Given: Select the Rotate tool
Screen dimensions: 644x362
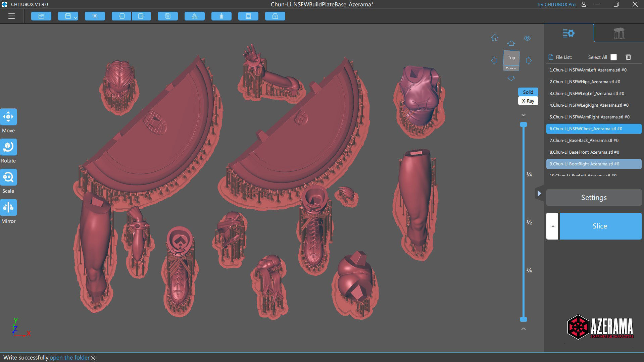Looking at the screenshot, I should coord(8,147).
